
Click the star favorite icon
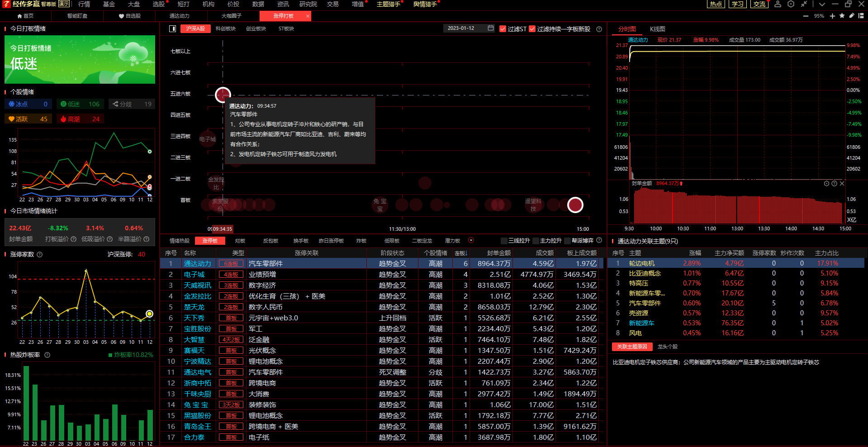point(842,16)
